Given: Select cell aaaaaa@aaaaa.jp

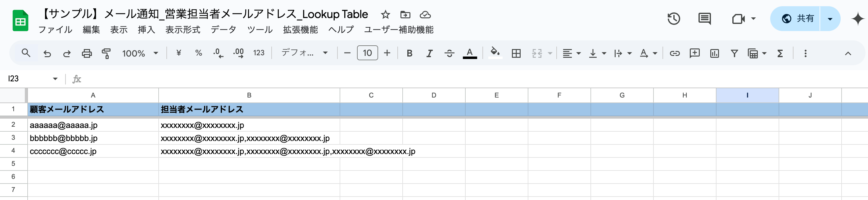Looking at the screenshot, I should pos(93,125).
